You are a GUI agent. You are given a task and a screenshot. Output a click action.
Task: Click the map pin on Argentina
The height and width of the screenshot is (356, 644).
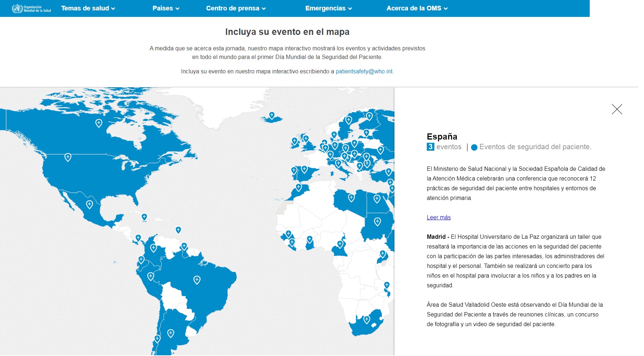(x=171, y=333)
